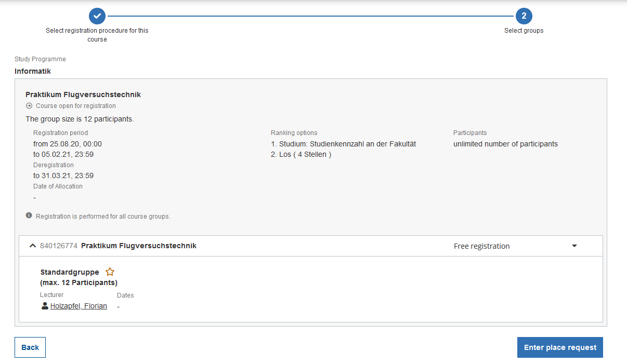Click the info icon before registration note
The width and height of the screenshot is (627, 364).
tap(29, 215)
